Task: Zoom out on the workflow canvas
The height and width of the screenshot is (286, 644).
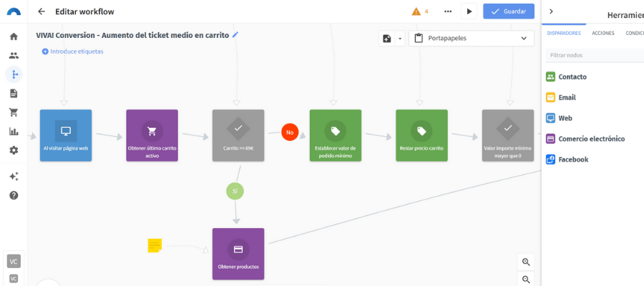Action: [526, 279]
